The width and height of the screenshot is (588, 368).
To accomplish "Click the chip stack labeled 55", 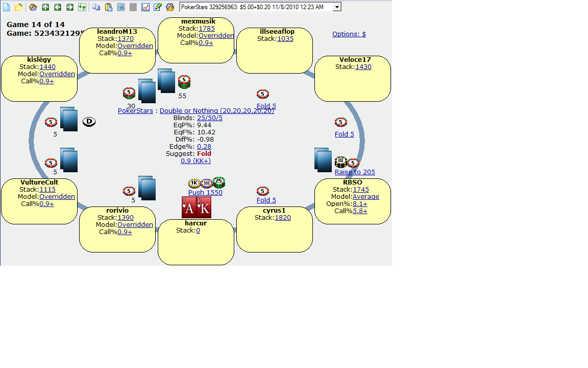I will click(x=184, y=82).
